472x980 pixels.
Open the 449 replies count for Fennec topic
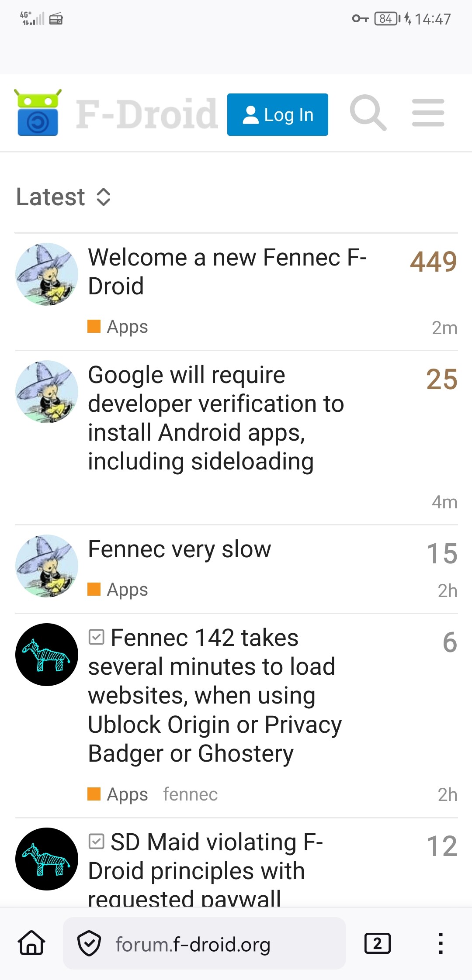(x=433, y=262)
